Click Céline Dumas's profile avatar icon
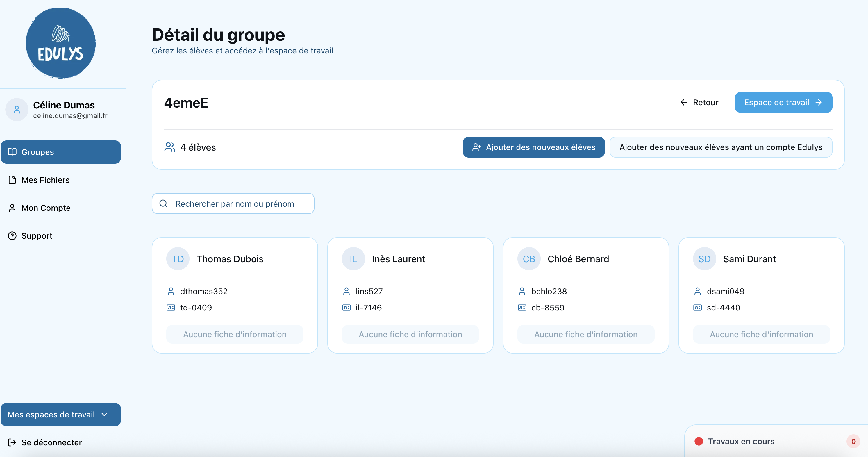This screenshot has width=868, height=457. click(x=17, y=110)
